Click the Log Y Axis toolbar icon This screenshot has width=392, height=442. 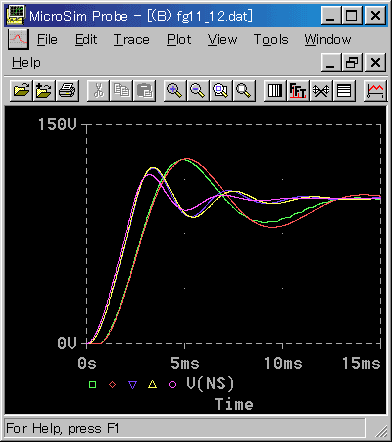tap(344, 90)
